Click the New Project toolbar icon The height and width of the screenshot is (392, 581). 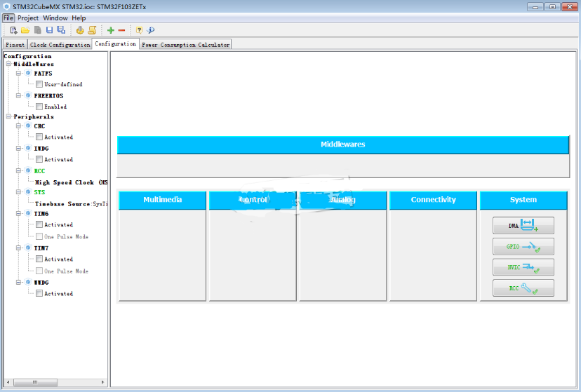point(14,30)
